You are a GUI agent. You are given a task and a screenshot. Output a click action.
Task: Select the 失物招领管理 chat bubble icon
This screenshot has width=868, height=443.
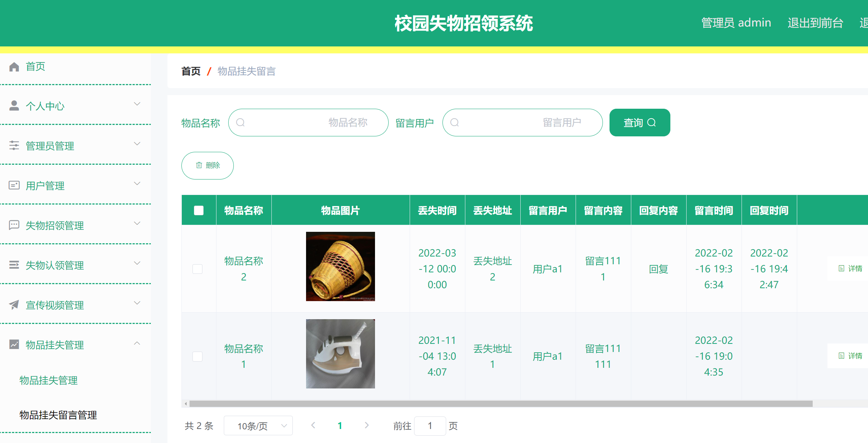pyautogui.click(x=14, y=225)
